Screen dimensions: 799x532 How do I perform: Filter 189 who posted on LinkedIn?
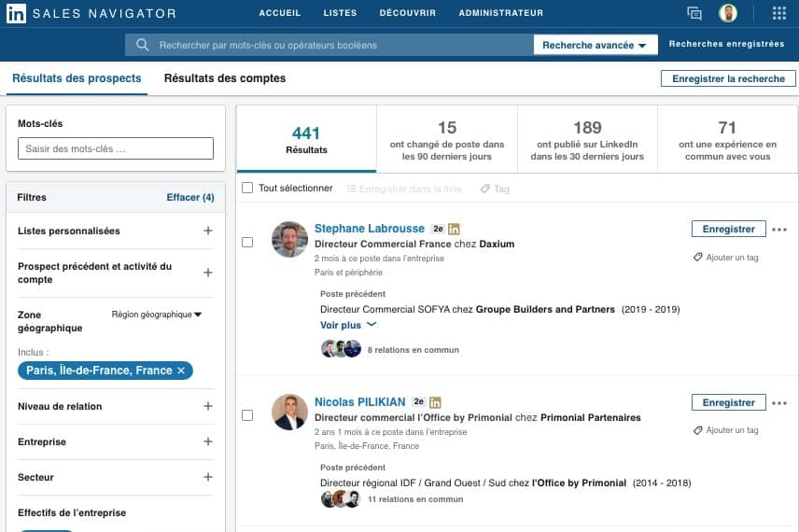click(x=587, y=139)
